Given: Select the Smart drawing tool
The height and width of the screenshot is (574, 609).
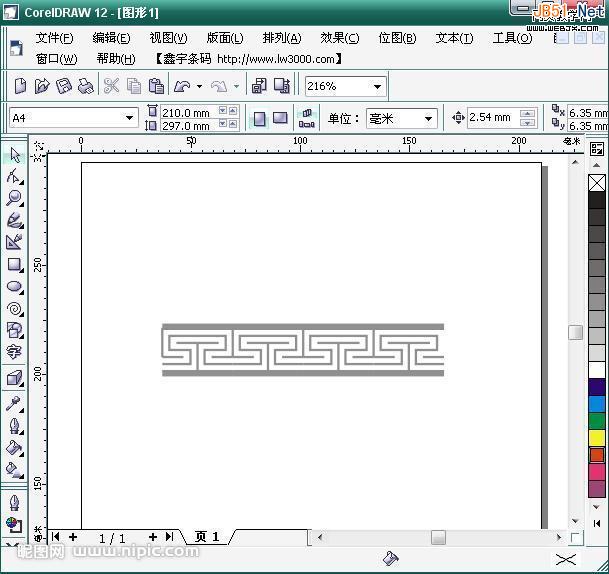Looking at the screenshot, I should (x=15, y=242).
